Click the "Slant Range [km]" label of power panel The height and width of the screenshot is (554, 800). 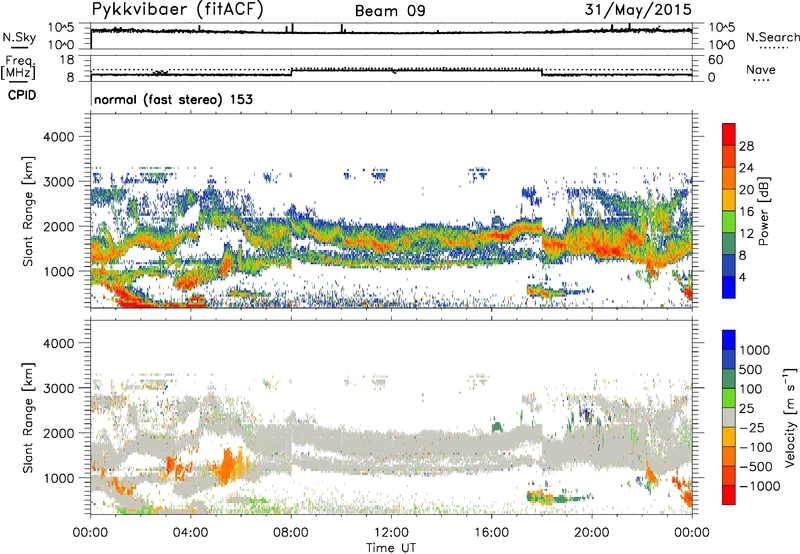coord(28,211)
